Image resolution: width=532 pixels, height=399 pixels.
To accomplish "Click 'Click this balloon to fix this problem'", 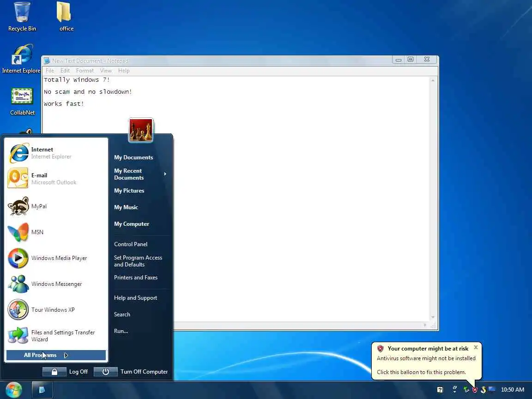I will point(421,372).
